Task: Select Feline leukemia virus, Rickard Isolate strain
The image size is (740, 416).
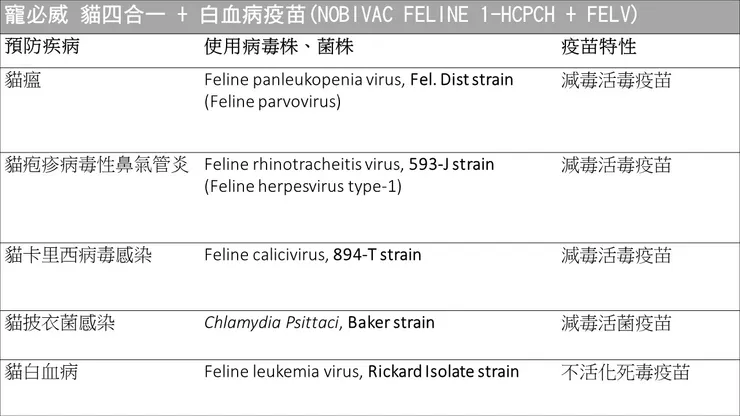Action: point(361,372)
